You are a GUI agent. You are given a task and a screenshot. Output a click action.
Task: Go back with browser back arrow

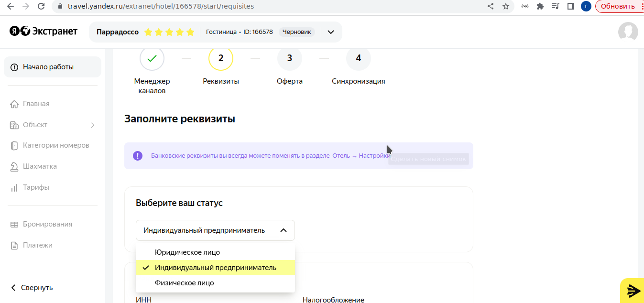[11, 6]
